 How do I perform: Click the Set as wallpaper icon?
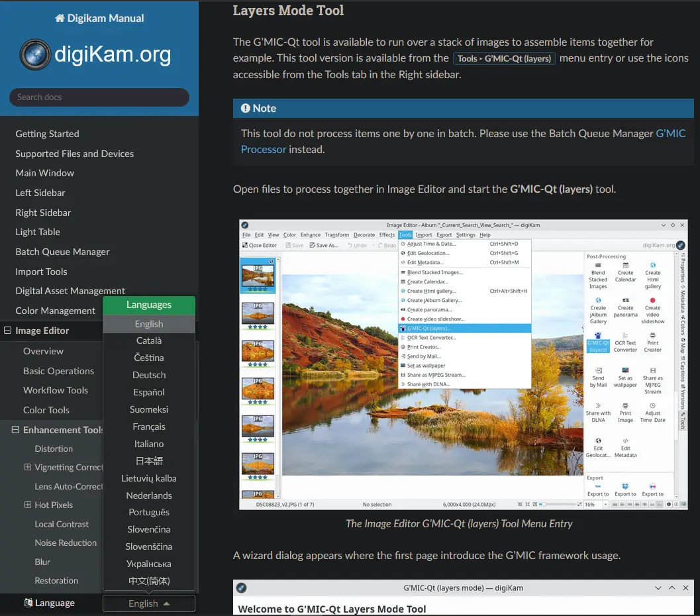click(625, 370)
